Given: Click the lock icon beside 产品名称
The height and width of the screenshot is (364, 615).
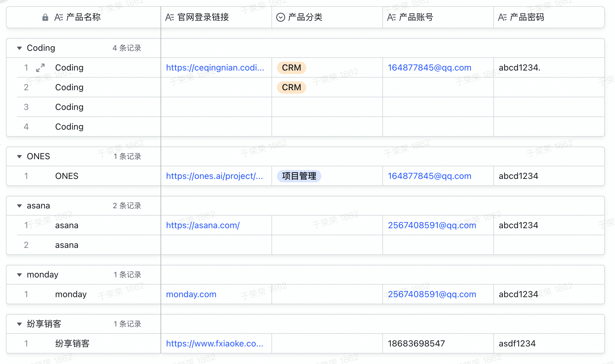Looking at the screenshot, I should (x=45, y=17).
